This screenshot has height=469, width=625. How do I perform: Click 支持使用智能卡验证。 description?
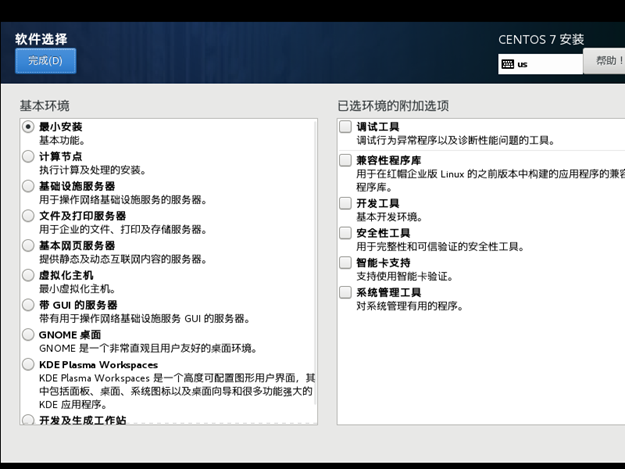pyautogui.click(x=405, y=277)
